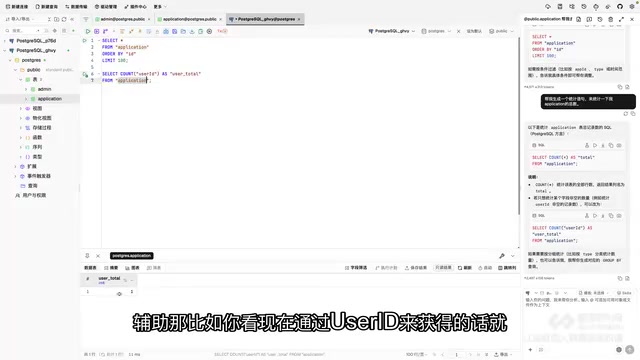The height and width of the screenshot is (360, 640).
Task: Open the global settings gear in top bar
Action: (632, 7)
